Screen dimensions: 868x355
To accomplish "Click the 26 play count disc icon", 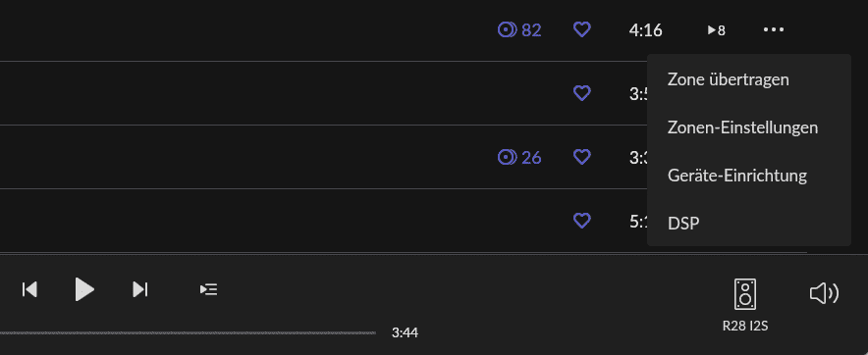I will (x=507, y=158).
